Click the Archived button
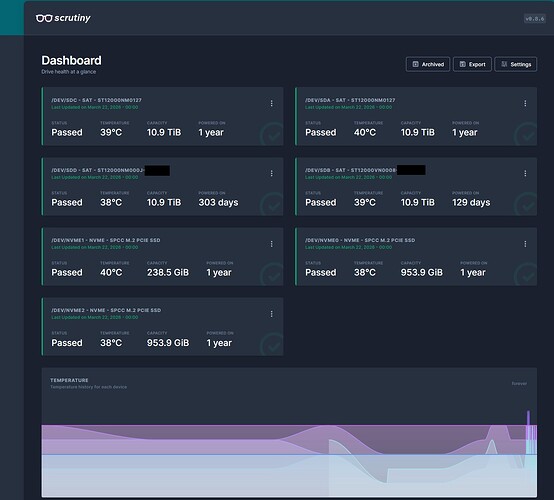 [x=428, y=64]
